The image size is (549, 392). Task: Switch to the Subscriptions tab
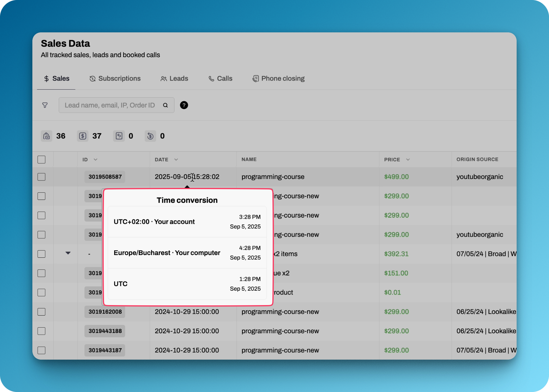(115, 79)
